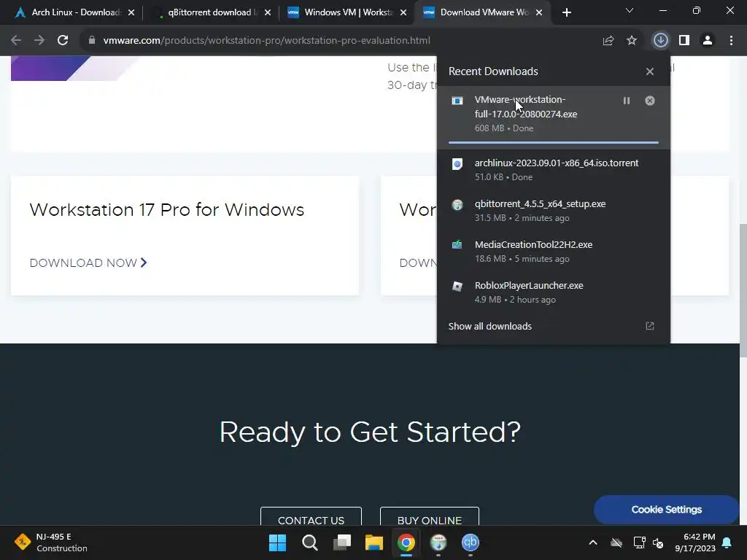Close the Recent Downloads panel
Screen dimensions: 747x560
point(650,71)
